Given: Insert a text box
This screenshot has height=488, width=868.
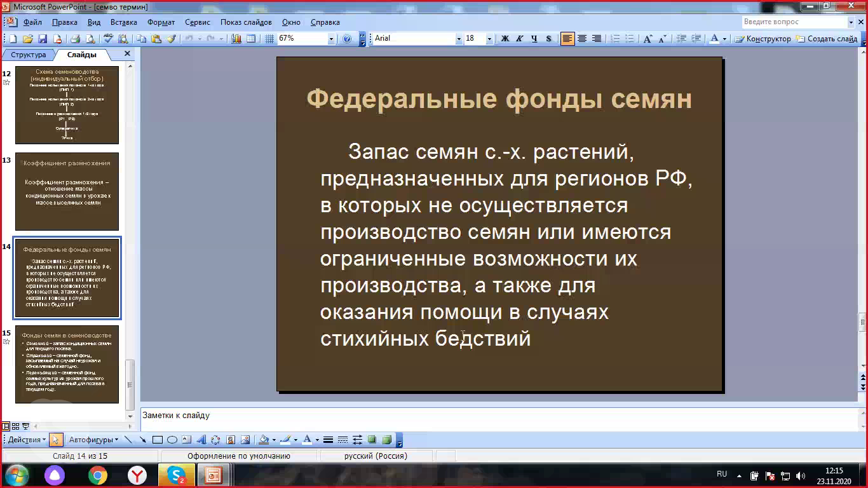Looking at the screenshot, I should coord(186,440).
